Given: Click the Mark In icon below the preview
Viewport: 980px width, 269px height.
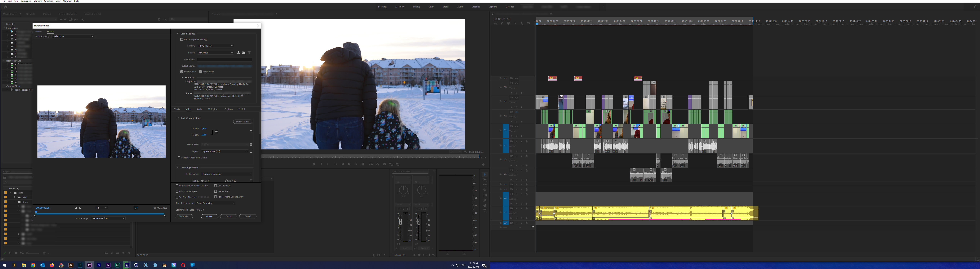Looking at the screenshot, I should tap(322, 164).
